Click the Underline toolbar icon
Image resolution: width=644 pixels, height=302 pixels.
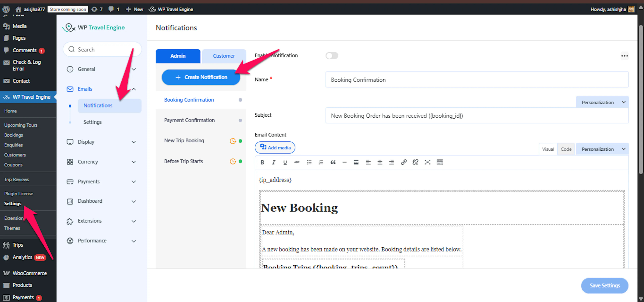[x=285, y=162]
